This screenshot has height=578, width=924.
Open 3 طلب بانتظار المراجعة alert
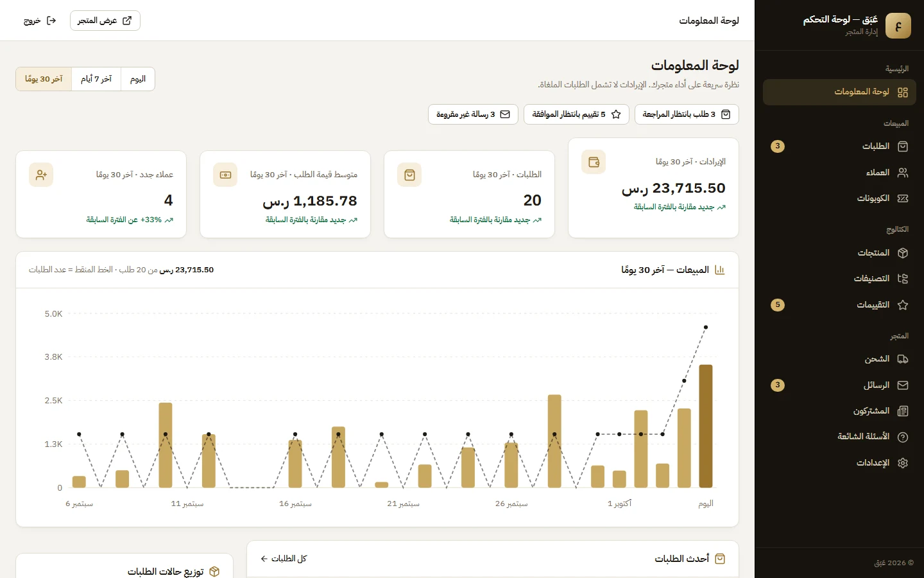[687, 114]
